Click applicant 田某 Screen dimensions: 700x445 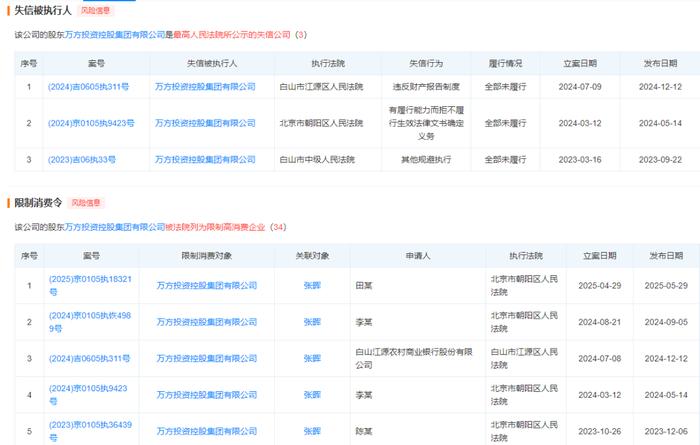364,285
